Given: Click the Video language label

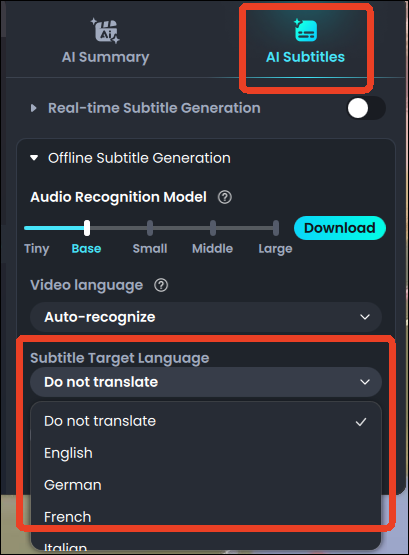Looking at the screenshot, I should 87,285.
